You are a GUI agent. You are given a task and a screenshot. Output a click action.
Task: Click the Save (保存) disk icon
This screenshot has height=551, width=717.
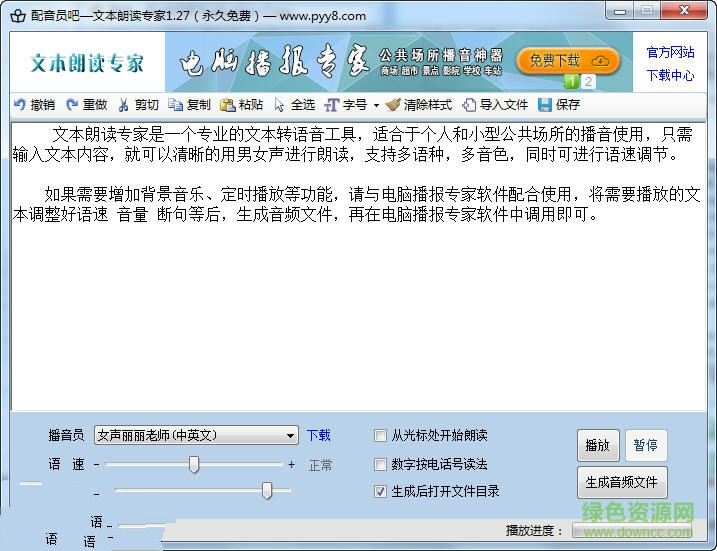tap(545, 105)
